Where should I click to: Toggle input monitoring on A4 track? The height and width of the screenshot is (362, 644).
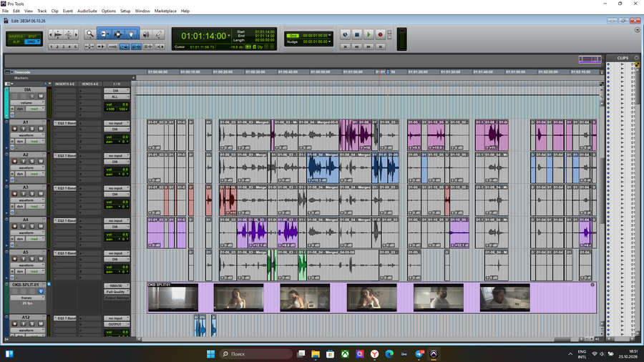24,226
